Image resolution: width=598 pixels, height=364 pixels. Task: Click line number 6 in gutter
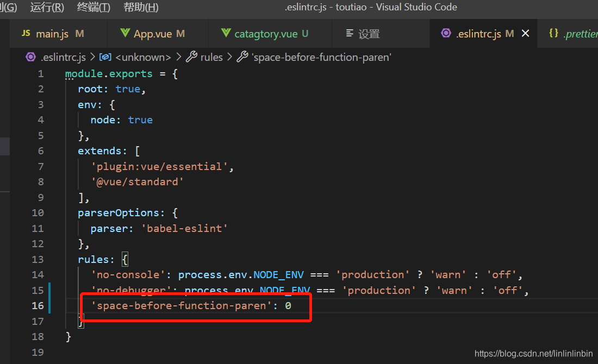41,151
